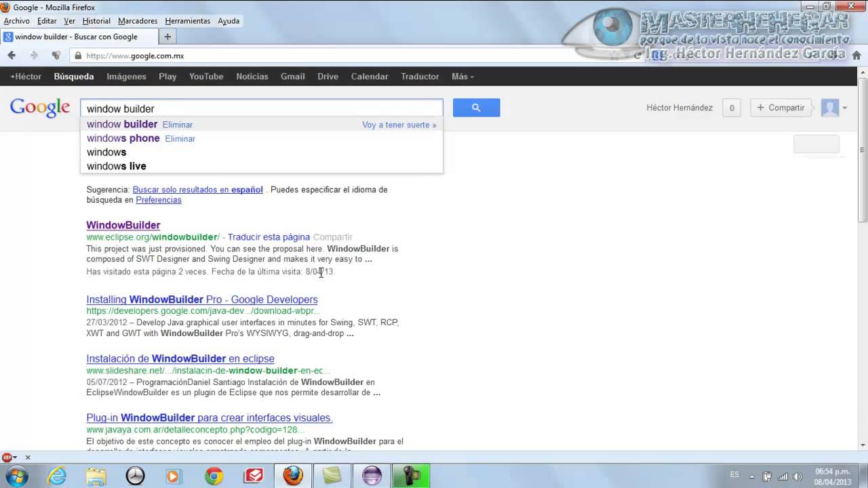Open the Windows Start orb
868x488 pixels.
pyautogui.click(x=17, y=476)
